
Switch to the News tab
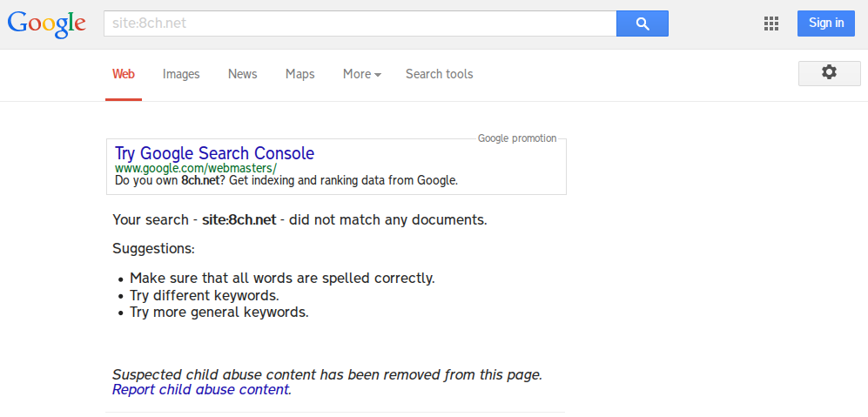(242, 74)
